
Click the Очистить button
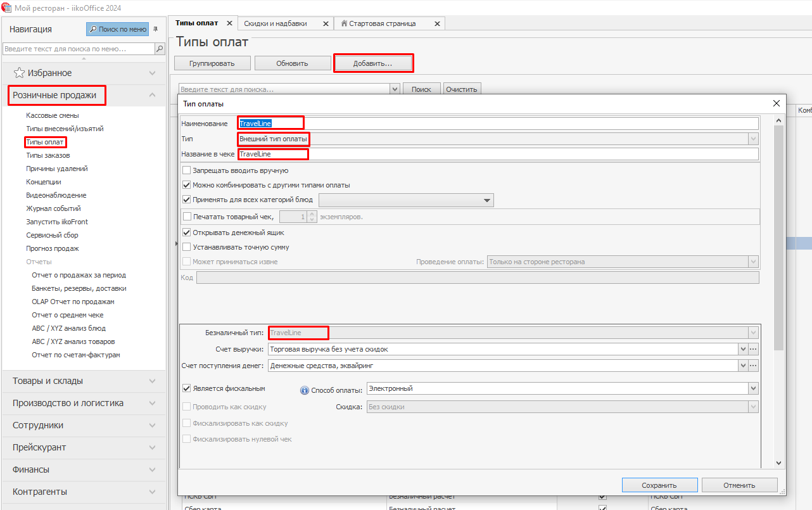(x=461, y=89)
